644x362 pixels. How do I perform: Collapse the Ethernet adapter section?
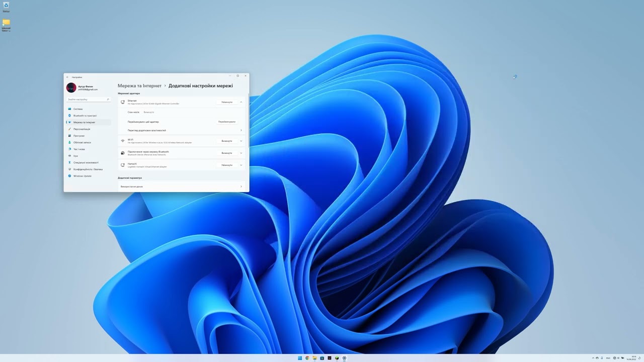coord(241,102)
